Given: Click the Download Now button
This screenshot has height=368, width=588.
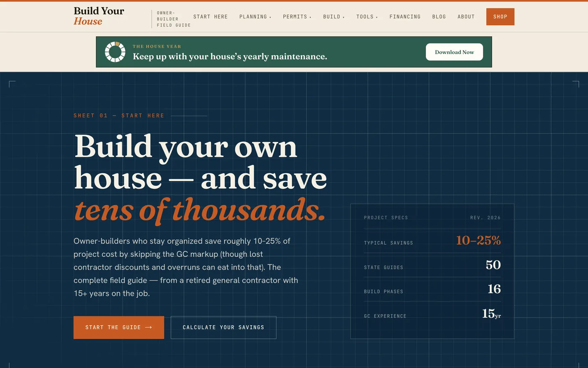Looking at the screenshot, I should (454, 52).
